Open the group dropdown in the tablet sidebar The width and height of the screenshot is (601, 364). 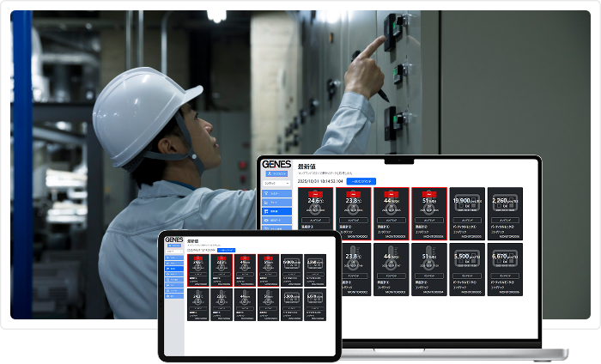click(173, 251)
